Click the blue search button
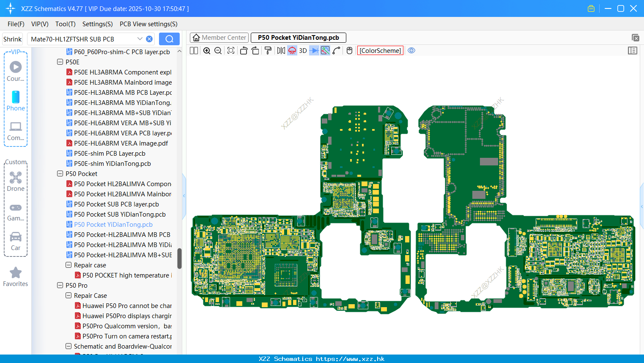The image size is (644, 363). coord(169,39)
